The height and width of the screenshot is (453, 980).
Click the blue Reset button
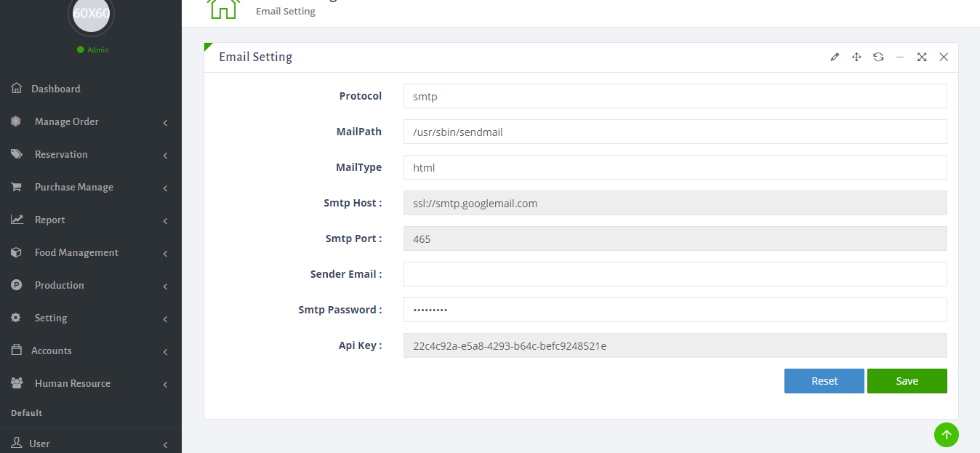(824, 380)
